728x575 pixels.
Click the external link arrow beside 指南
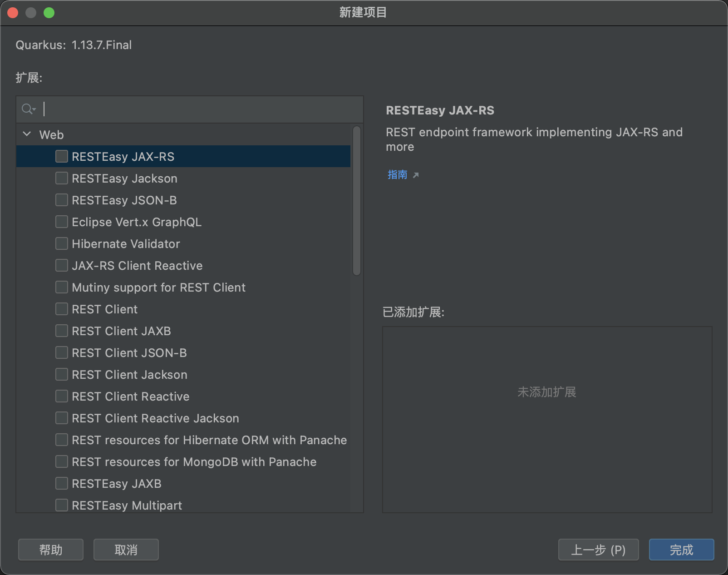pyautogui.click(x=416, y=174)
